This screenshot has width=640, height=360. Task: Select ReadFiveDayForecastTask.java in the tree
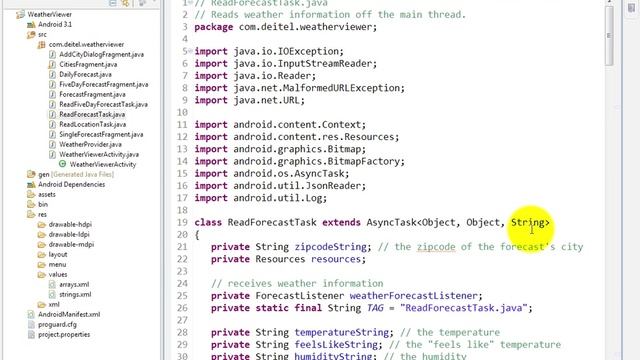[103, 104]
